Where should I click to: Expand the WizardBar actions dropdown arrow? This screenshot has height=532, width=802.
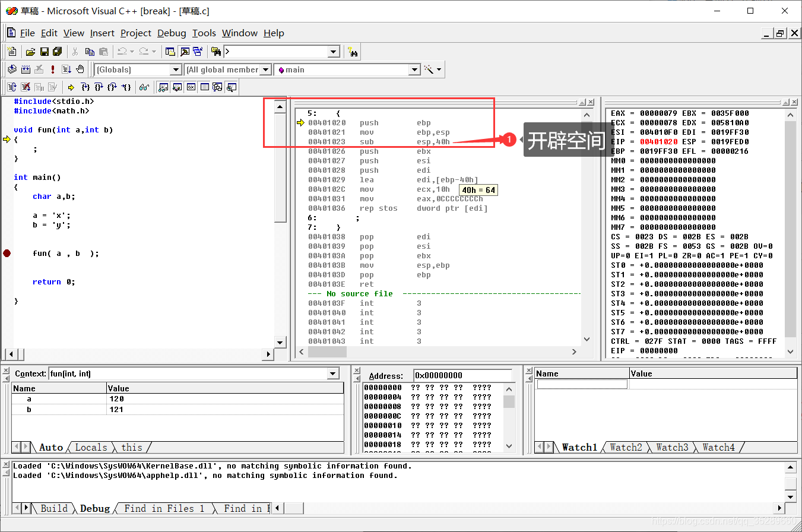[x=439, y=69]
